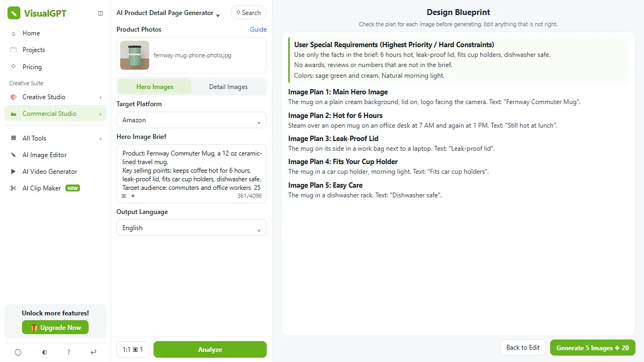Switch to Detail Images mode
This screenshot has width=644, height=362.
pyautogui.click(x=228, y=87)
